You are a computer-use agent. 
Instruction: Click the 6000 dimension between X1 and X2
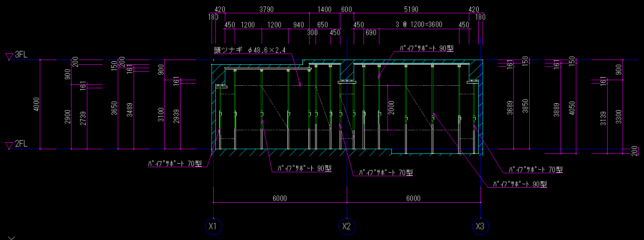(280, 198)
